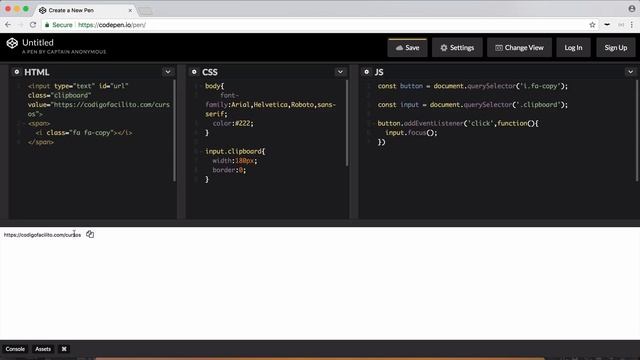Save the pen

pyautogui.click(x=407, y=48)
